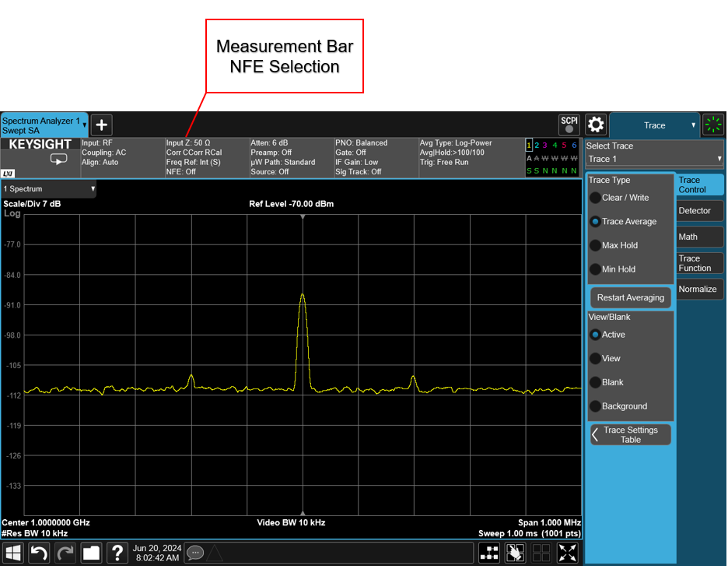
Task: Click the Windows start icon
Action: [14, 553]
